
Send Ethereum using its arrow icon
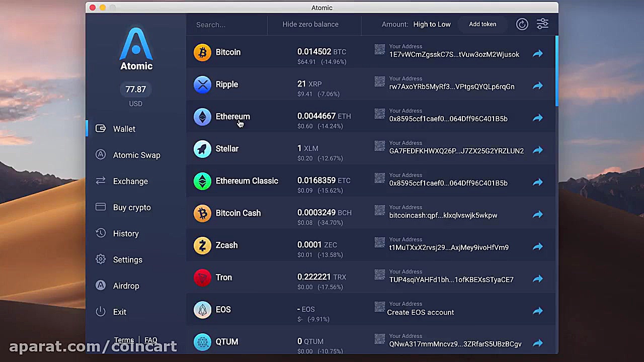538,118
